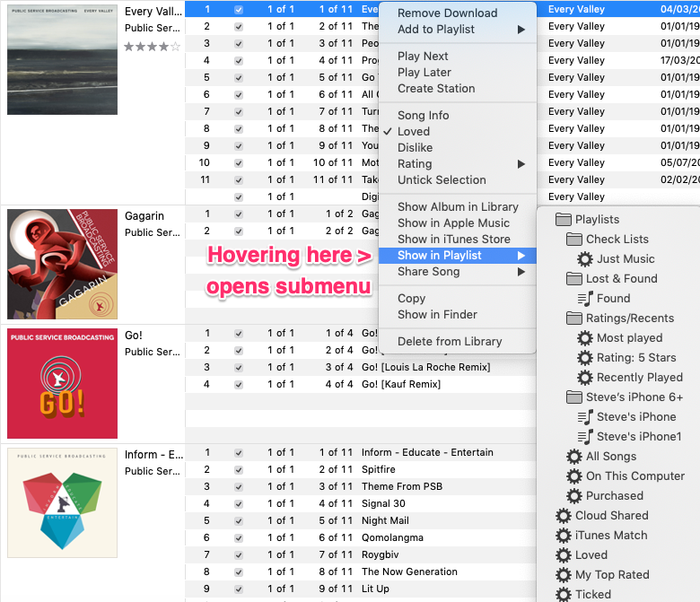Click the Steve's iPhone playlist note icon

point(585,417)
